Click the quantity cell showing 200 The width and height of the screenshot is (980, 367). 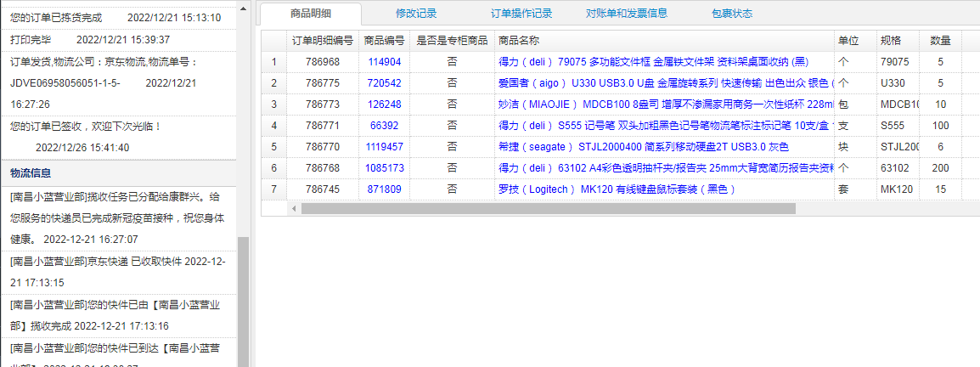coord(940,168)
